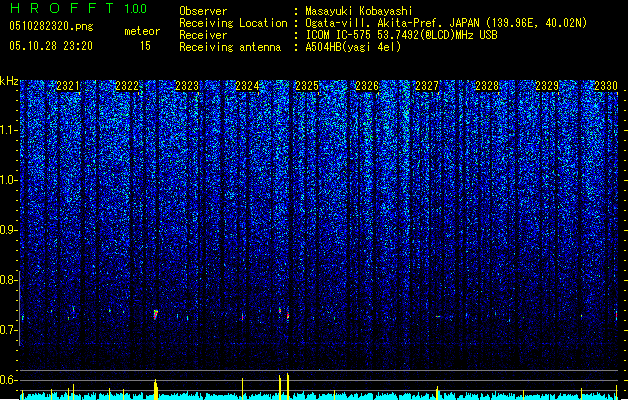Viewport: 629px width, 400px height.
Task: Click the 2325 time marker
Action: coord(307,86)
